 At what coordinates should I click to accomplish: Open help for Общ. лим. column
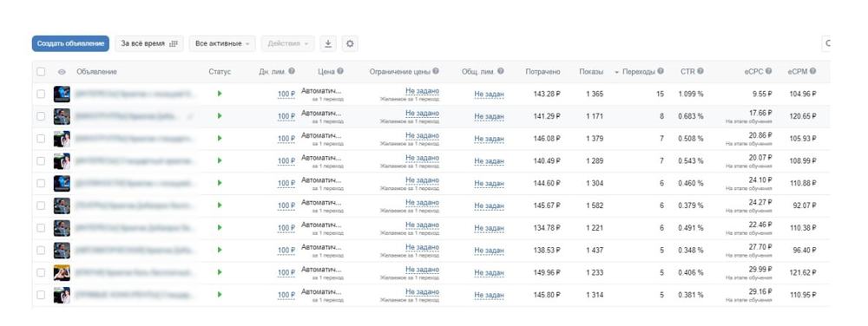coord(501,71)
